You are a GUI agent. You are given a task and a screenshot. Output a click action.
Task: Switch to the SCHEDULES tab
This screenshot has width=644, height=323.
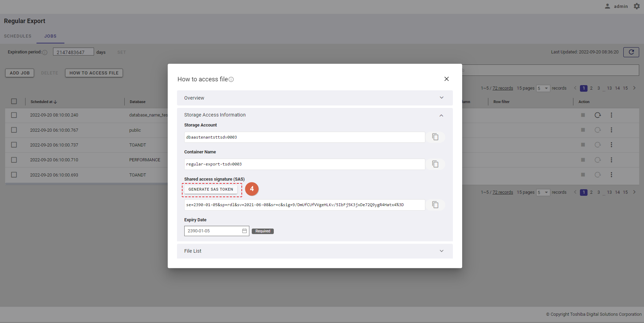[18, 36]
